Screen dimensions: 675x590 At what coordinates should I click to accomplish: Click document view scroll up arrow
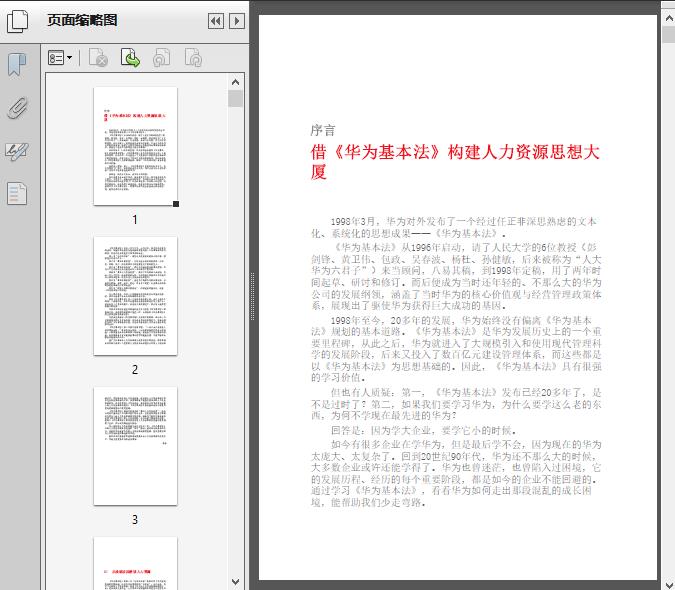pyautogui.click(x=669, y=19)
